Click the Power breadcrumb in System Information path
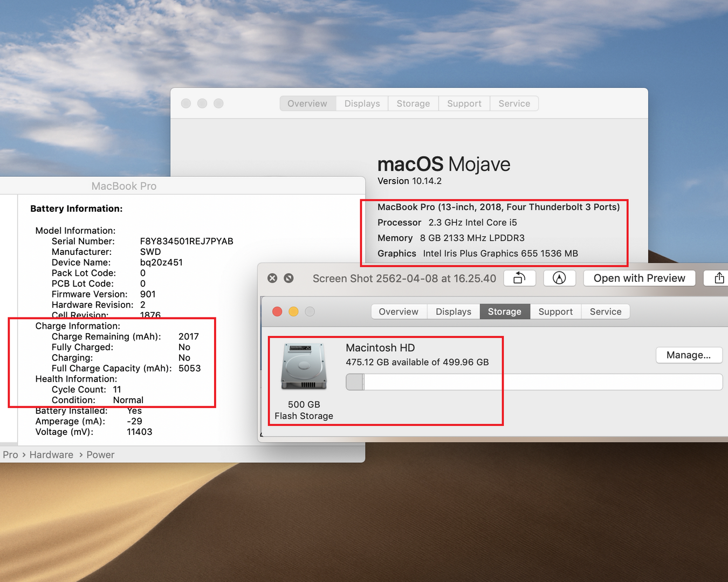 pos(100,455)
